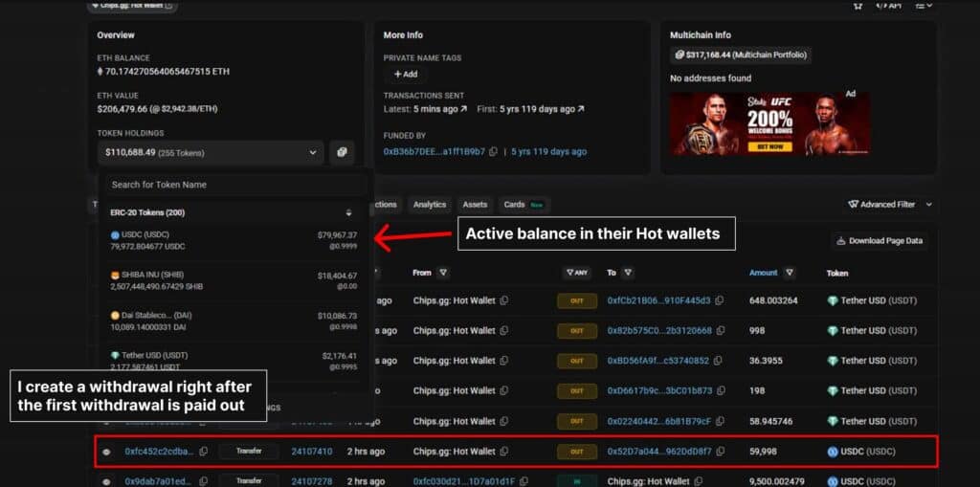
Task: Copy address 0x02240442...6b81B79cF
Action: tap(720, 421)
